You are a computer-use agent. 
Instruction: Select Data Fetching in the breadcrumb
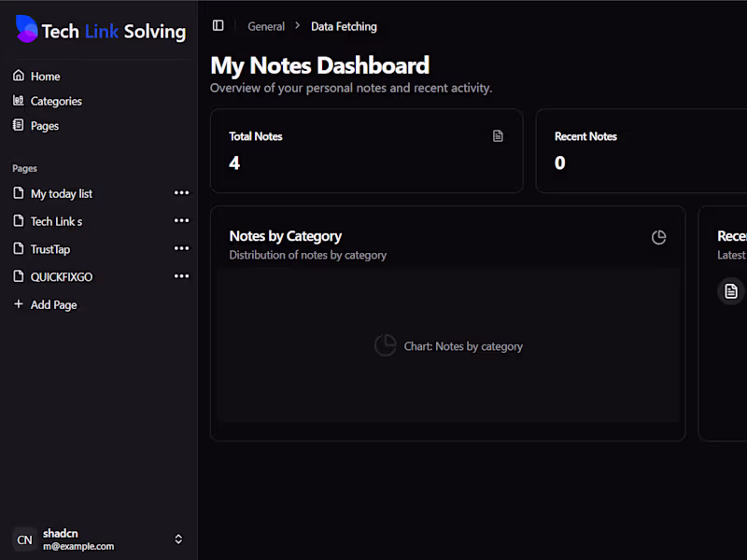pos(344,26)
